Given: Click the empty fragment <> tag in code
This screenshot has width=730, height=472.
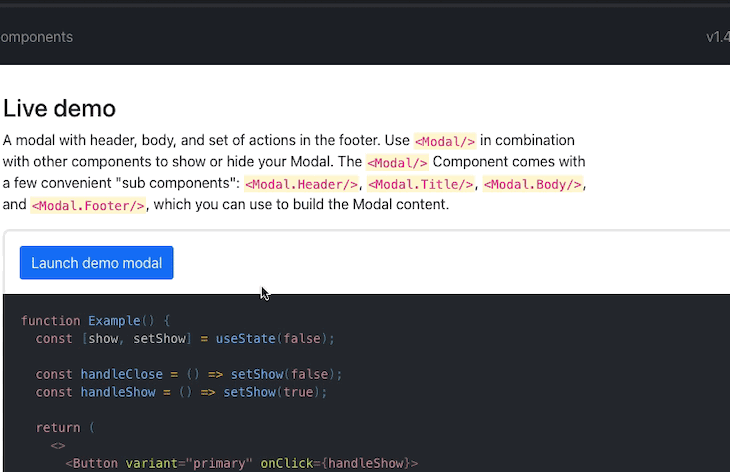Looking at the screenshot, I should [x=58, y=445].
